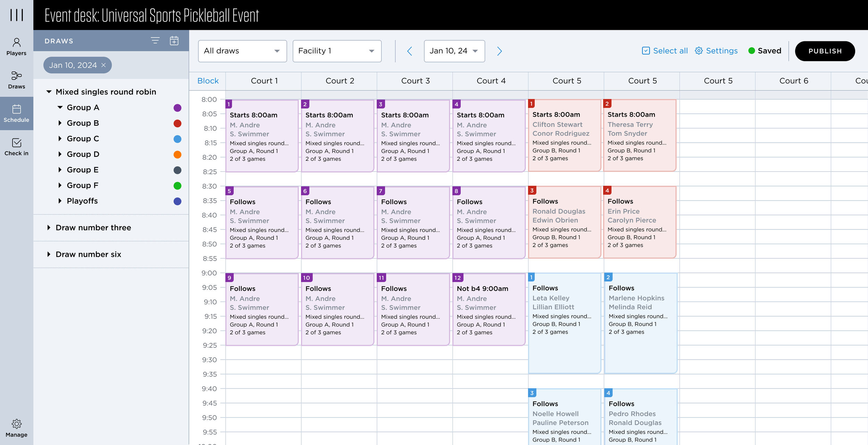Click the Block column header
This screenshot has width=868, height=445.
208,81
